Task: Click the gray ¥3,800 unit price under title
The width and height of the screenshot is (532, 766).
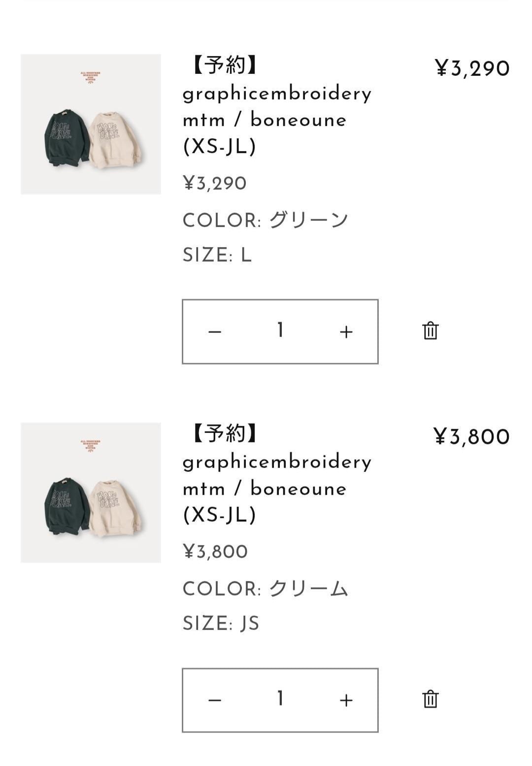Action: point(215,552)
